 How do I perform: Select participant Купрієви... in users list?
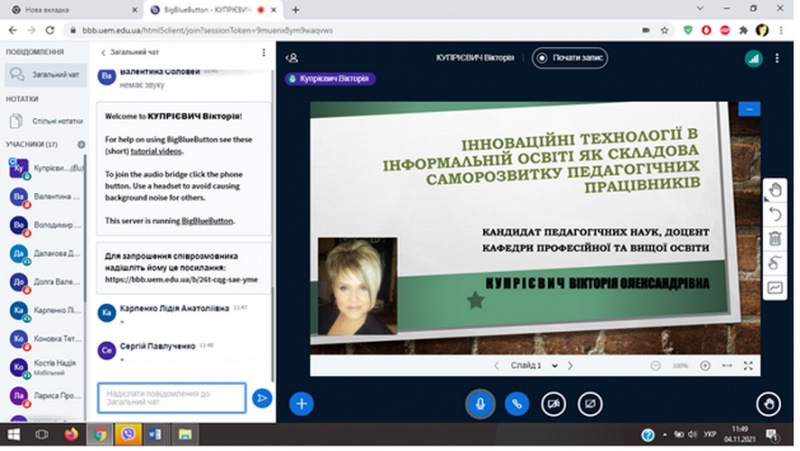pos(46,168)
